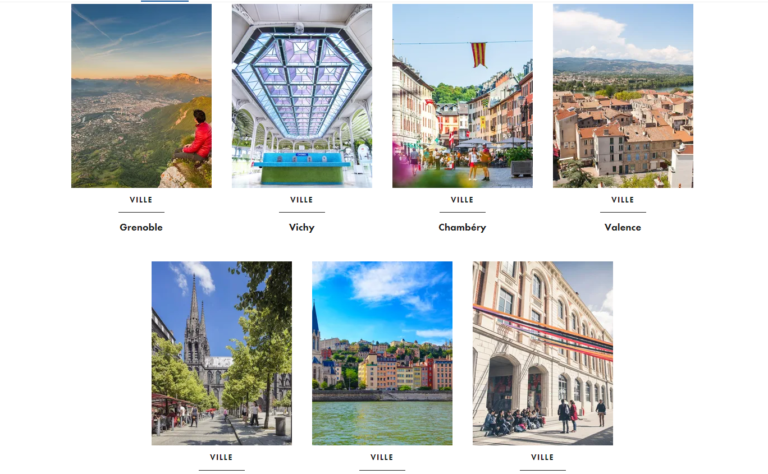Select the VILLE label above Vichy
Screen dimensions: 768x474
pyautogui.click(x=302, y=200)
